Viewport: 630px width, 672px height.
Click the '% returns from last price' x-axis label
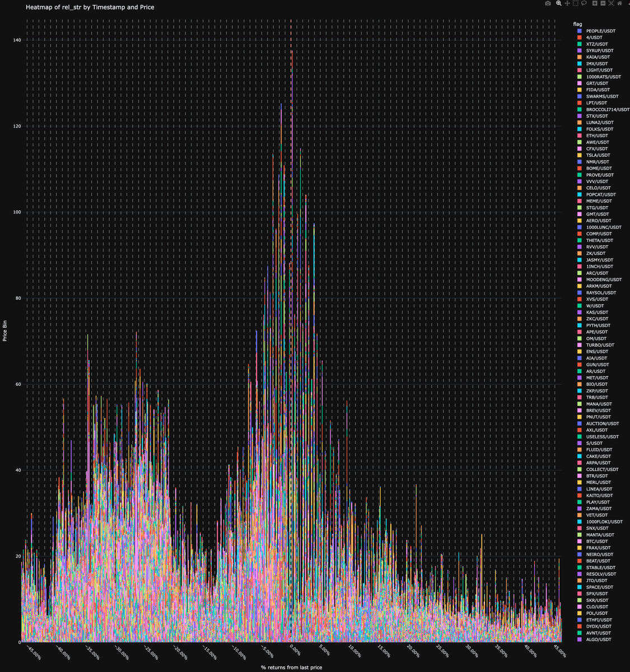[x=292, y=668]
